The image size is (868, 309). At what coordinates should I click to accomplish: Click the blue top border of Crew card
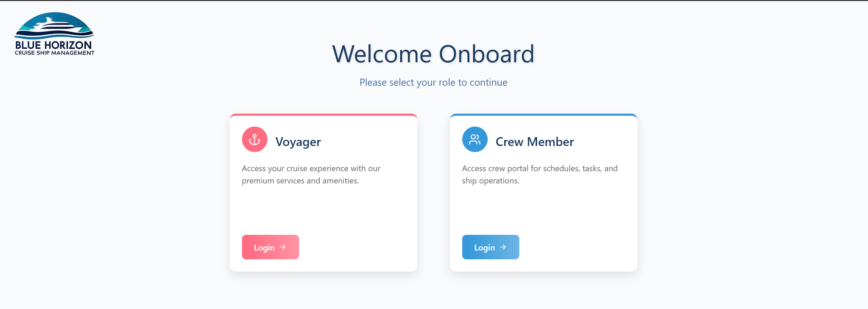(x=544, y=115)
